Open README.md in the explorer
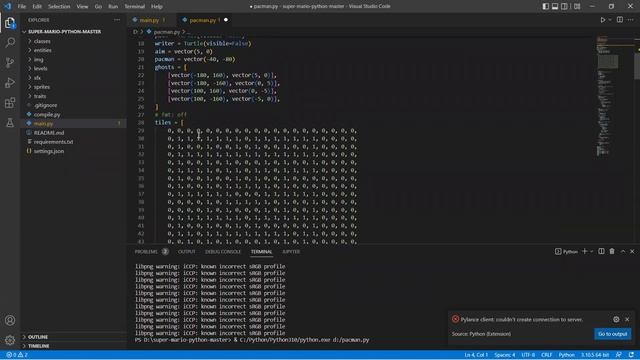This screenshot has width=640, height=360. 74,133
